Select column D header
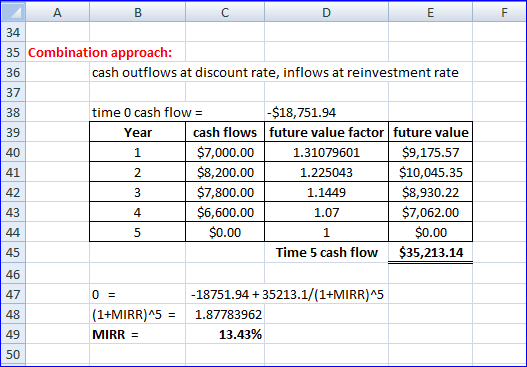Viewport: 527px width, 367px height. pyautogui.click(x=326, y=12)
